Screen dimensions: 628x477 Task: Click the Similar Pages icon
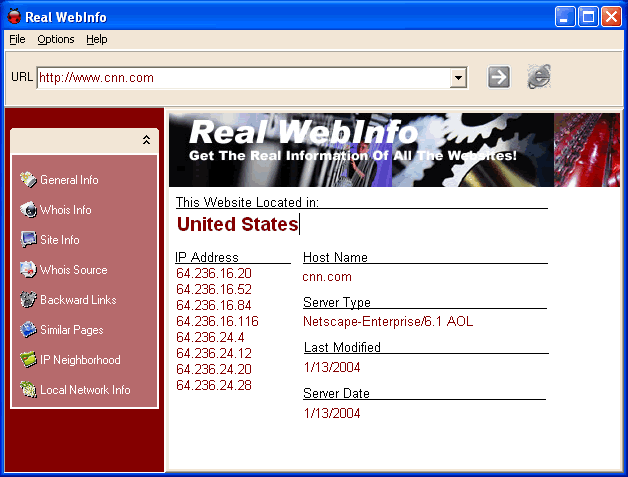pos(28,330)
